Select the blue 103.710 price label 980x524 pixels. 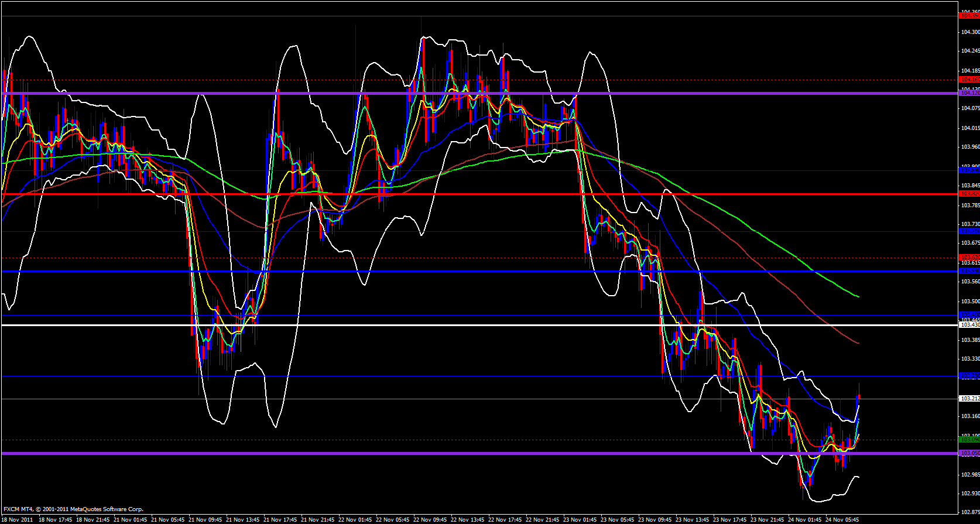click(969, 231)
